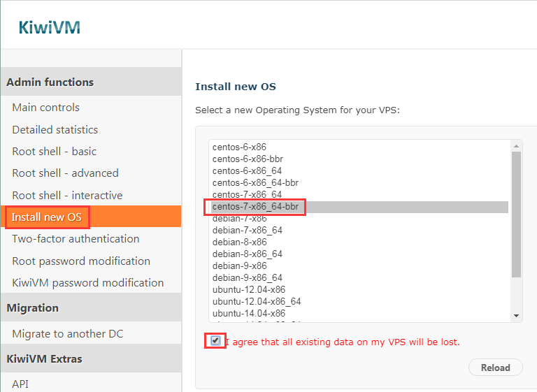Select centos-6-x86-bbr in the OS list
This screenshot has height=392, width=537.
click(x=359, y=159)
